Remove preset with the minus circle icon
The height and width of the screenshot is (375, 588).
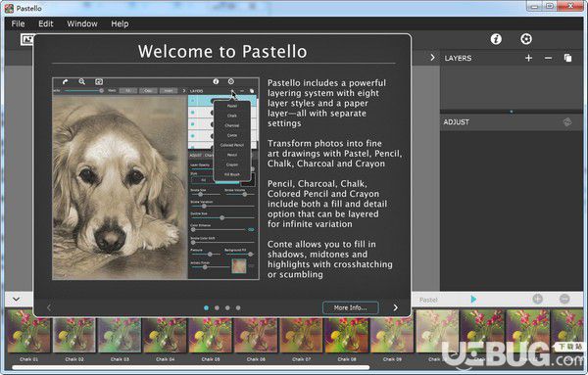(x=564, y=299)
